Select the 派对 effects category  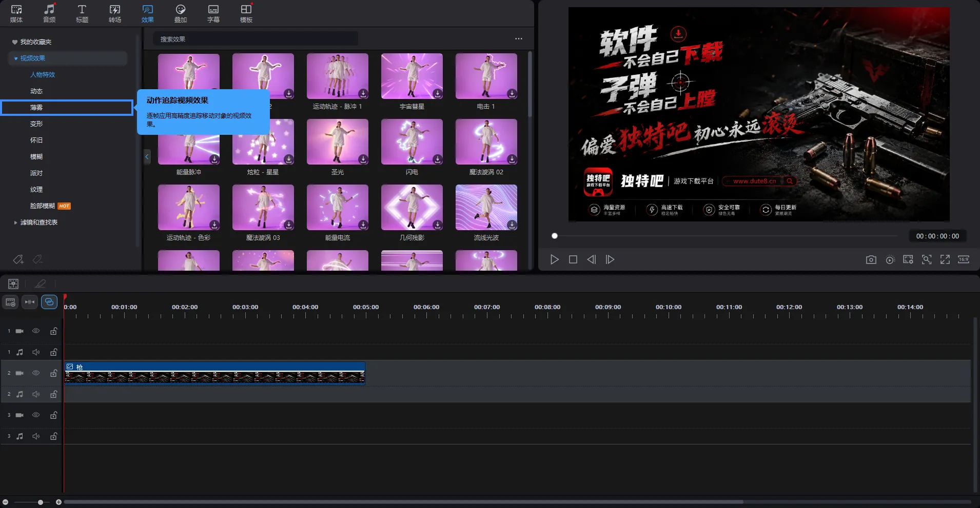tap(36, 173)
